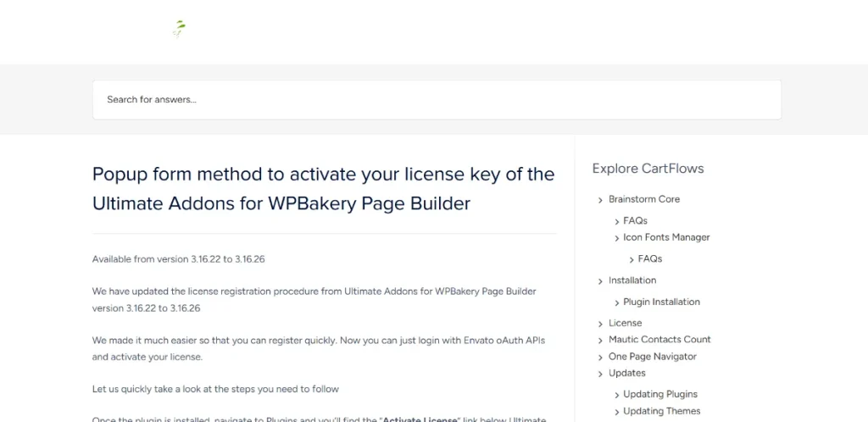Open FAQs under Brainstorm Core
Screen dimensions: 868x422
tap(635, 220)
